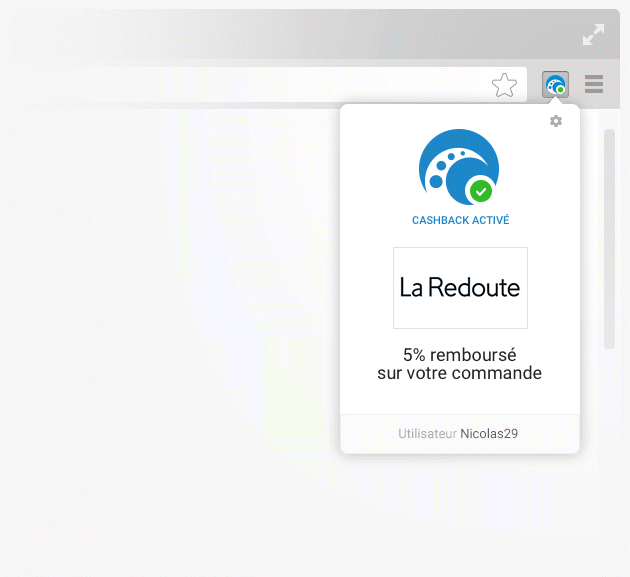Click the large cashback logo with green checkmark
Viewport: 630px width, 577px height.
click(x=459, y=167)
